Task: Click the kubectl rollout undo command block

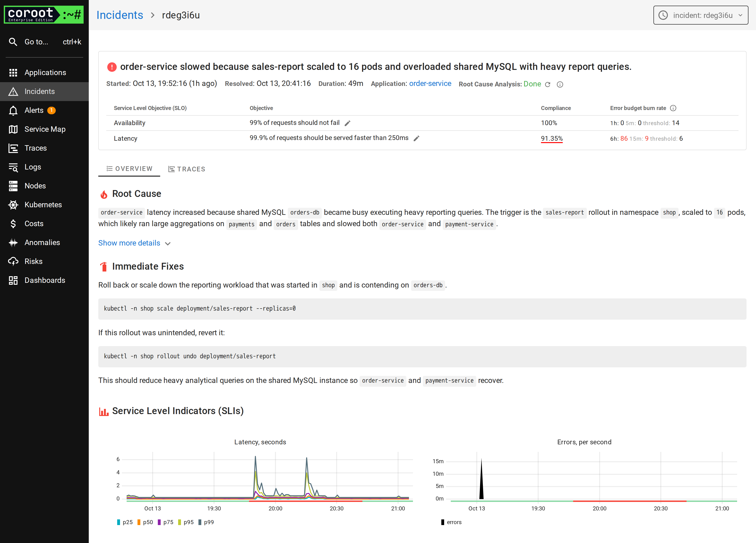Action: [x=422, y=356]
